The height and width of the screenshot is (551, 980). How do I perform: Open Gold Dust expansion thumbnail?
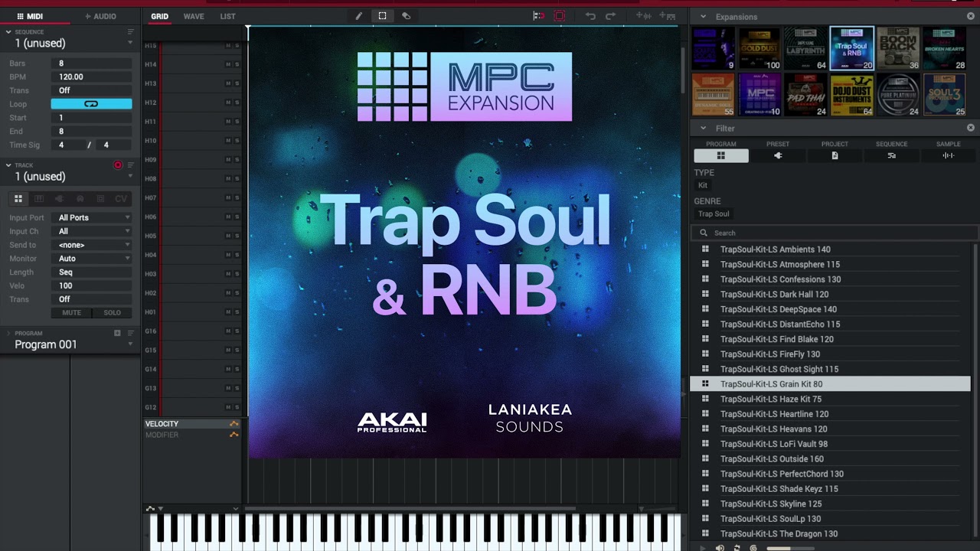759,48
